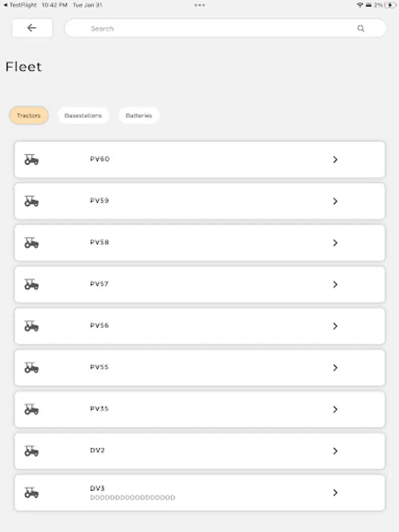Image resolution: width=399 pixels, height=532 pixels.
Task: Select the Tractors filter chip
Action: point(28,116)
